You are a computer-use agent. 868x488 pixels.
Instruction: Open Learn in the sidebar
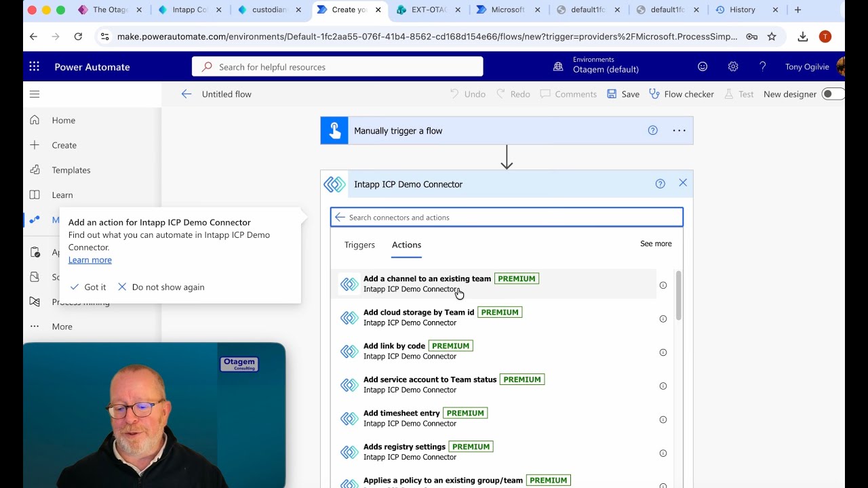pos(62,195)
